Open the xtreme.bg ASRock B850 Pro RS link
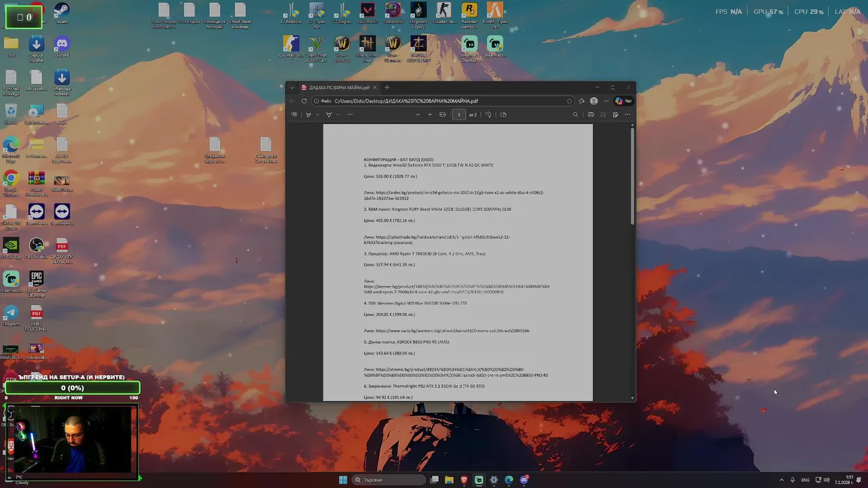 pyautogui.click(x=456, y=372)
